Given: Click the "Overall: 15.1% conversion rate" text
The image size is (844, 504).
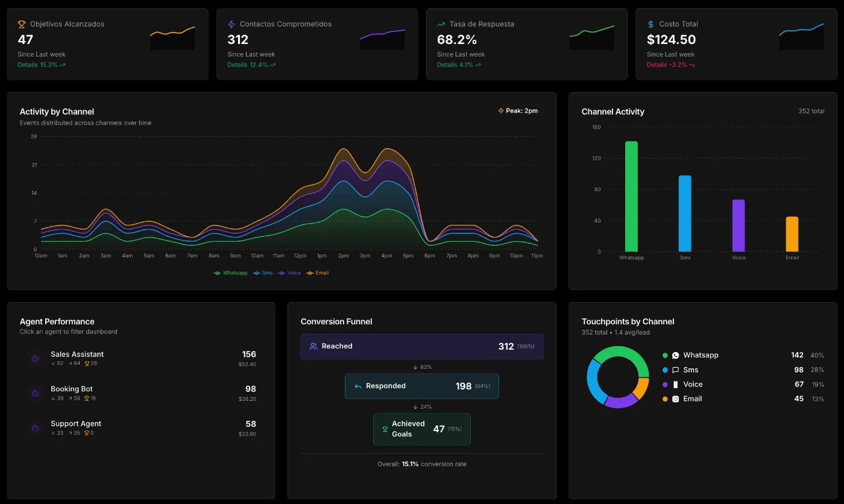Looking at the screenshot, I should coord(422,464).
